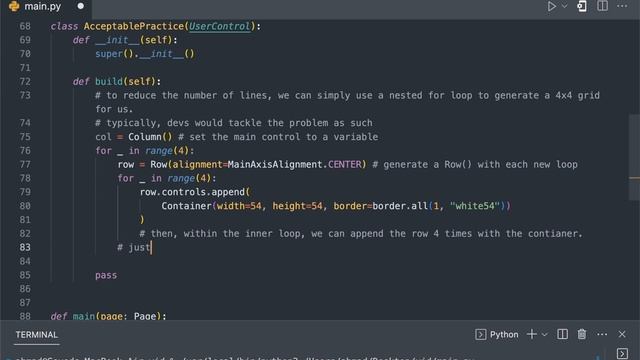Click the Python file icon on main.py tab

click(x=14, y=6)
